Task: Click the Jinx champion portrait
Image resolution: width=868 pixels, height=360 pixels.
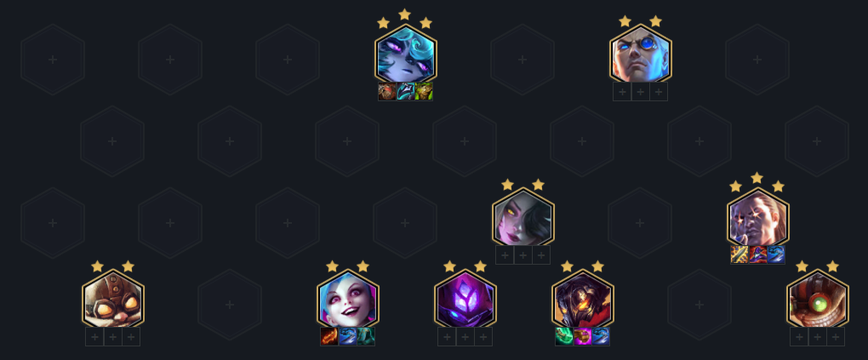Action: coord(348,300)
